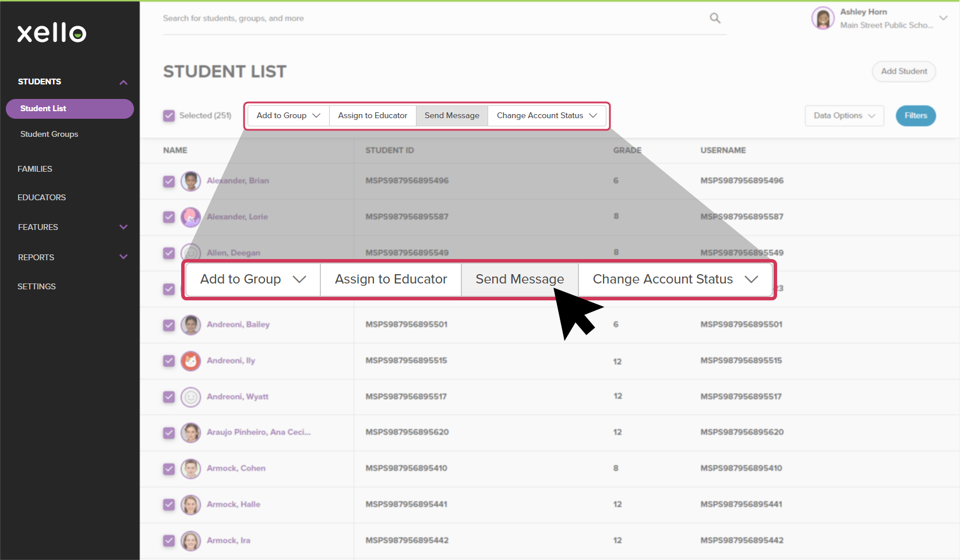This screenshot has width=960, height=560.
Task: Uncheck the checkbox for Andreoni, Wyatt
Action: coord(169,397)
